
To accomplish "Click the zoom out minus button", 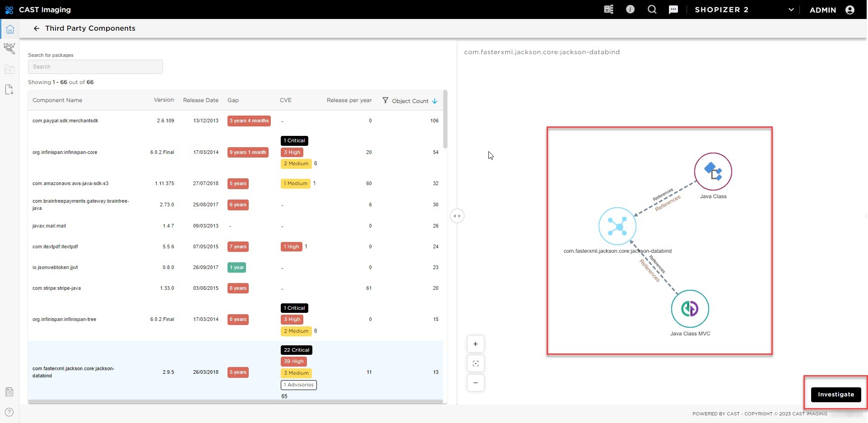I will (475, 383).
